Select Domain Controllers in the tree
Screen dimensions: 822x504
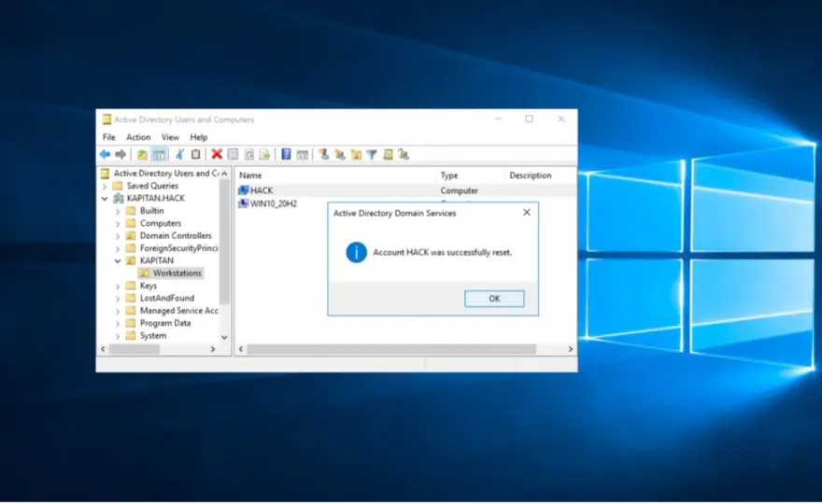[x=176, y=236]
